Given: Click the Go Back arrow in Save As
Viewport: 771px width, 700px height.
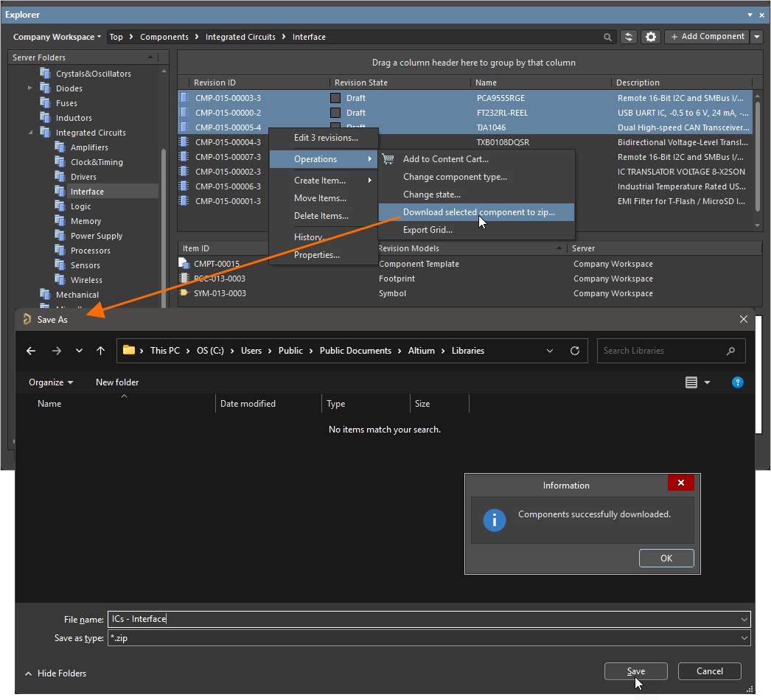Looking at the screenshot, I should [31, 351].
